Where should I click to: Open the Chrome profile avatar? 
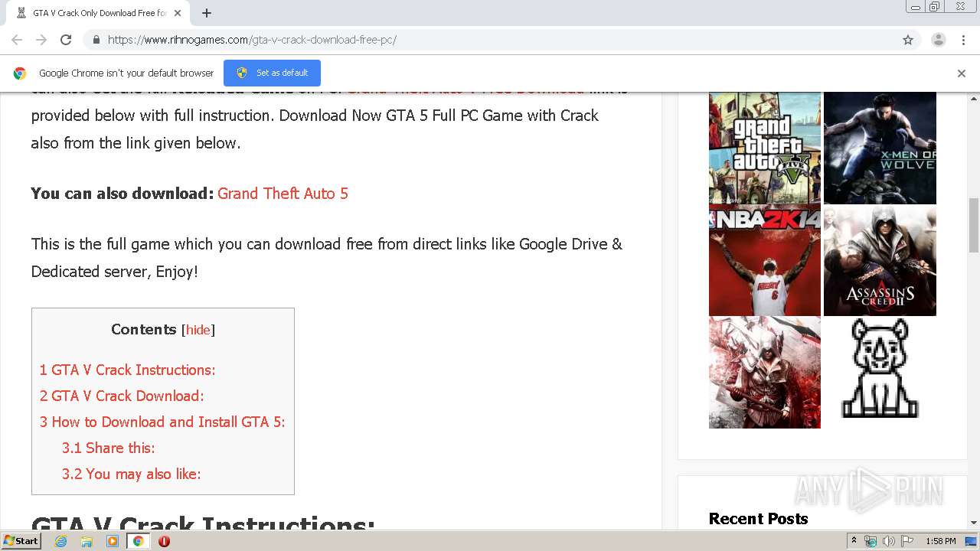click(939, 40)
